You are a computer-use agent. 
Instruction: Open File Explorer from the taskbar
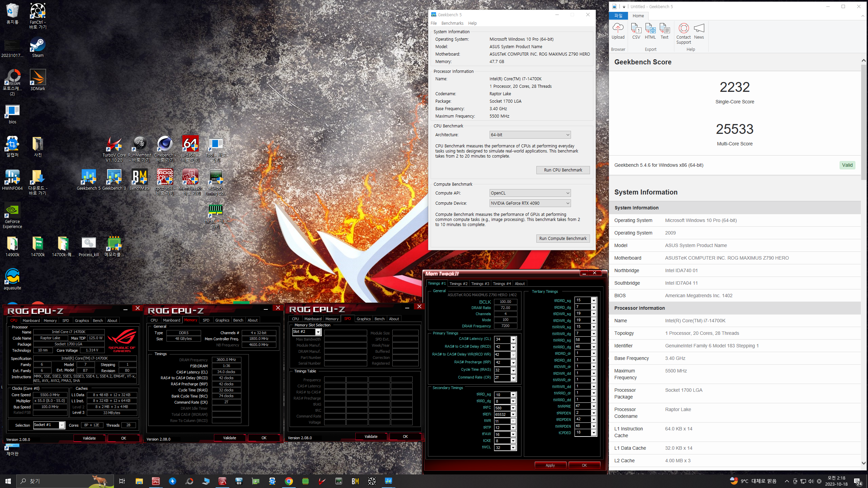139,481
